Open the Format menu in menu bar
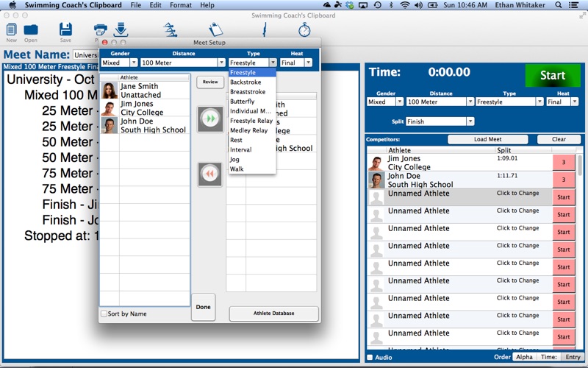 181,5
